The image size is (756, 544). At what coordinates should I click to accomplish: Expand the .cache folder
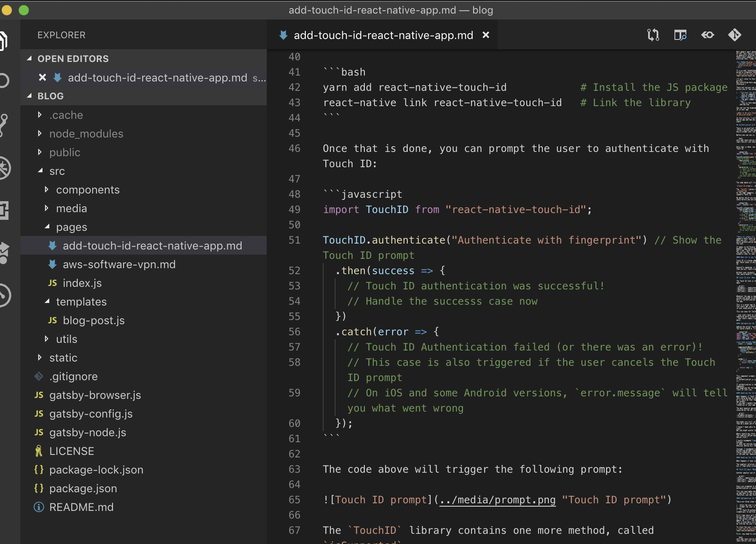click(x=40, y=115)
